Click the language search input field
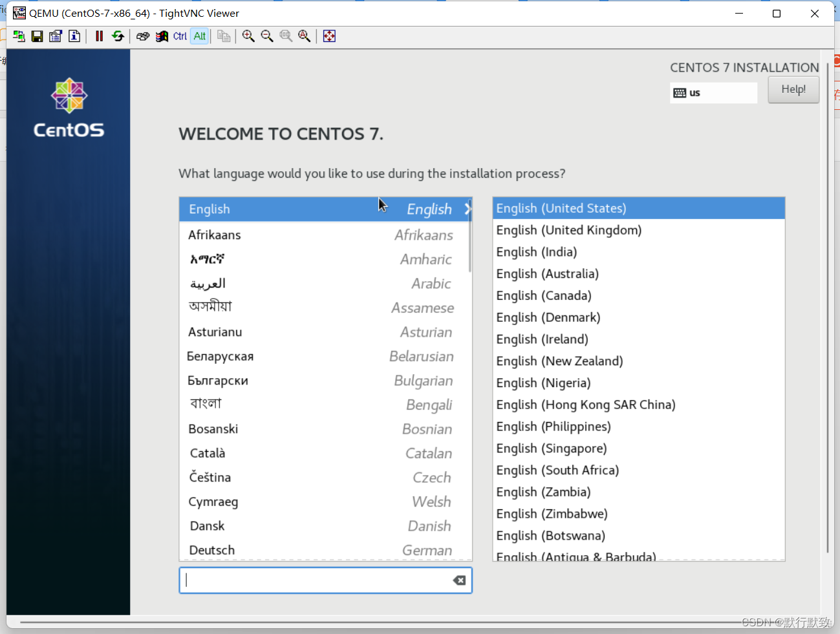The height and width of the screenshot is (634, 840). pos(325,580)
